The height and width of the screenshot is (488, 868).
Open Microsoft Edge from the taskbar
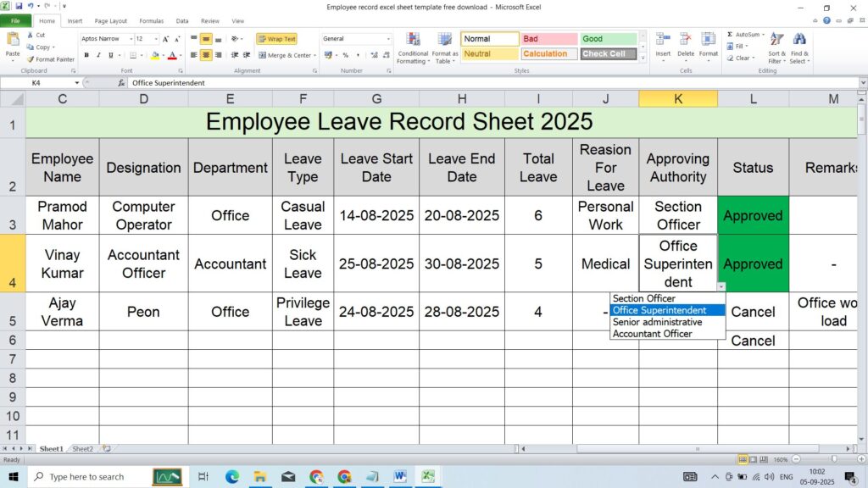232,477
